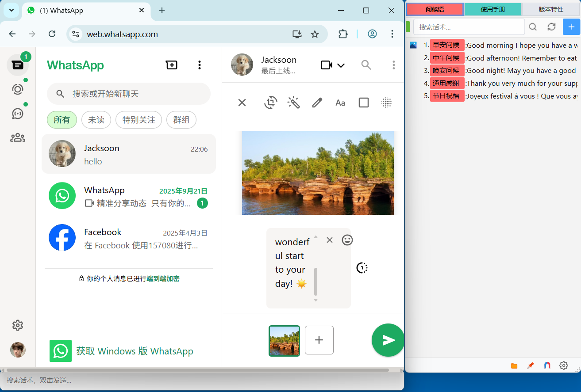
Task: Toggle the pin window icon
Action: 531,365
